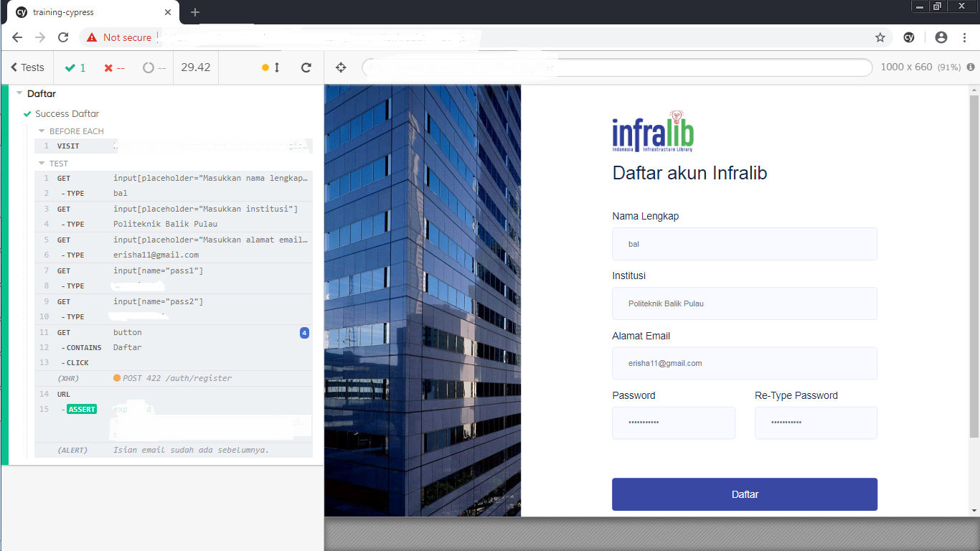Screen dimensions: 980x551
Task: Click the blue 'Daftar' registration button
Action: (744, 494)
